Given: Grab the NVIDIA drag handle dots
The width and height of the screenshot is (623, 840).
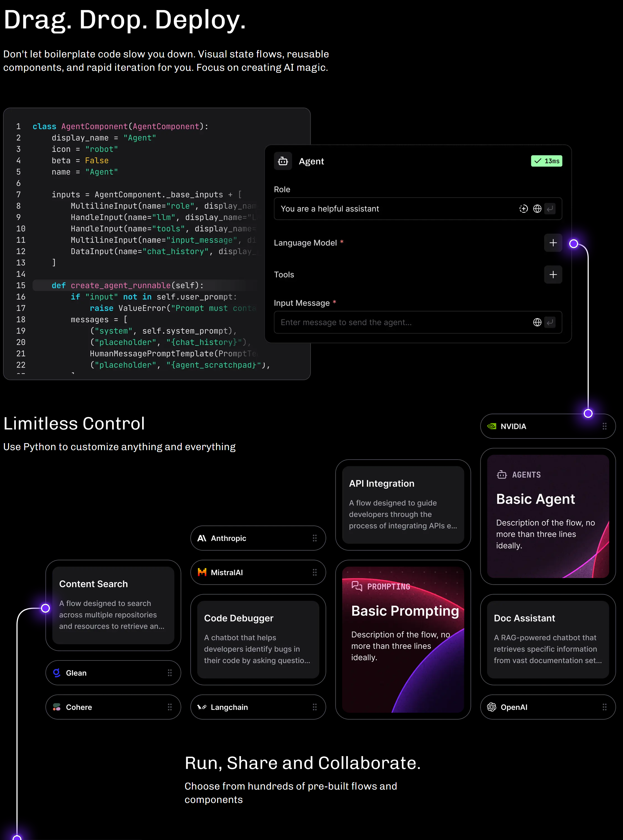Looking at the screenshot, I should tap(605, 426).
